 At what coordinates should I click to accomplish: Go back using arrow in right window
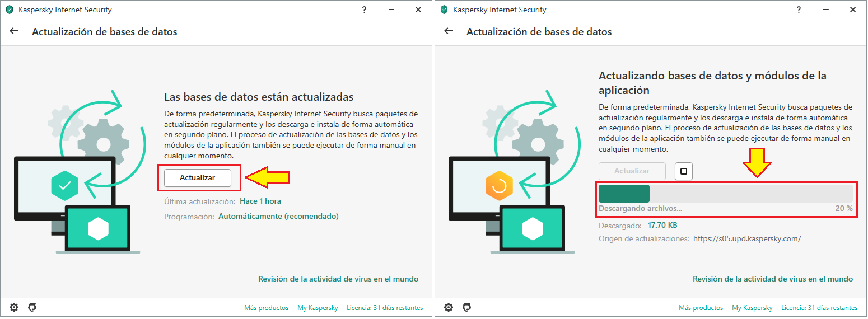click(449, 31)
